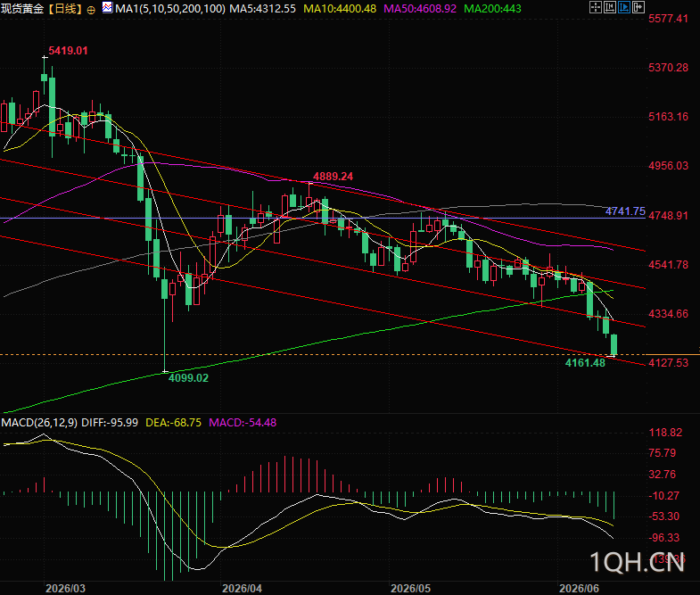Image resolution: width=700 pixels, height=595 pixels.
Task: Click the 5163.16 price axis label
Action: click(x=668, y=117)
